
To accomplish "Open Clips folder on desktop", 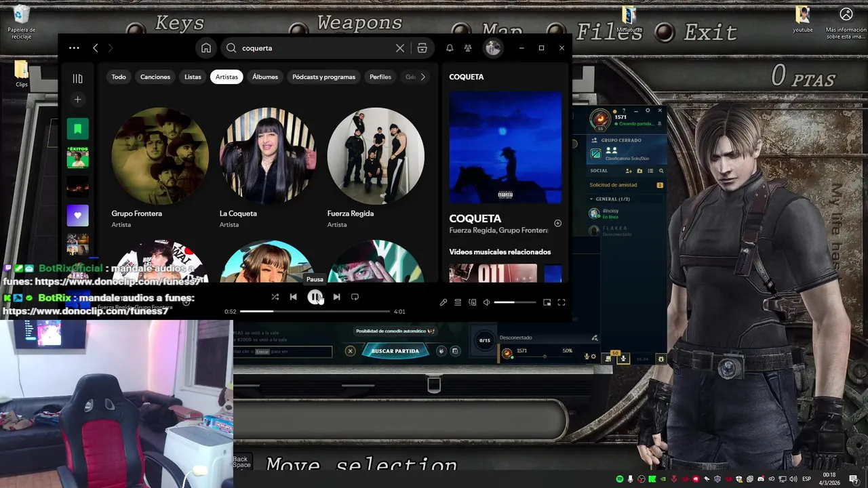I will tap(21, 74).
